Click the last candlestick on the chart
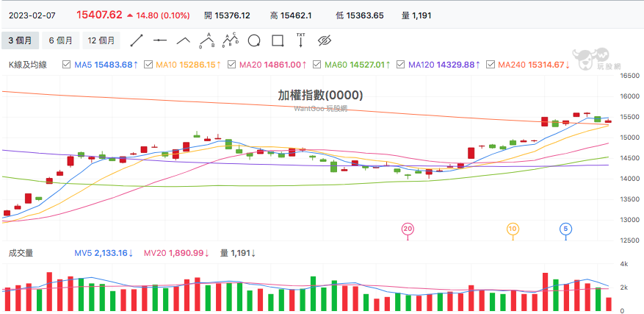This screenshot has height=314, width=644. click(608, 121)
